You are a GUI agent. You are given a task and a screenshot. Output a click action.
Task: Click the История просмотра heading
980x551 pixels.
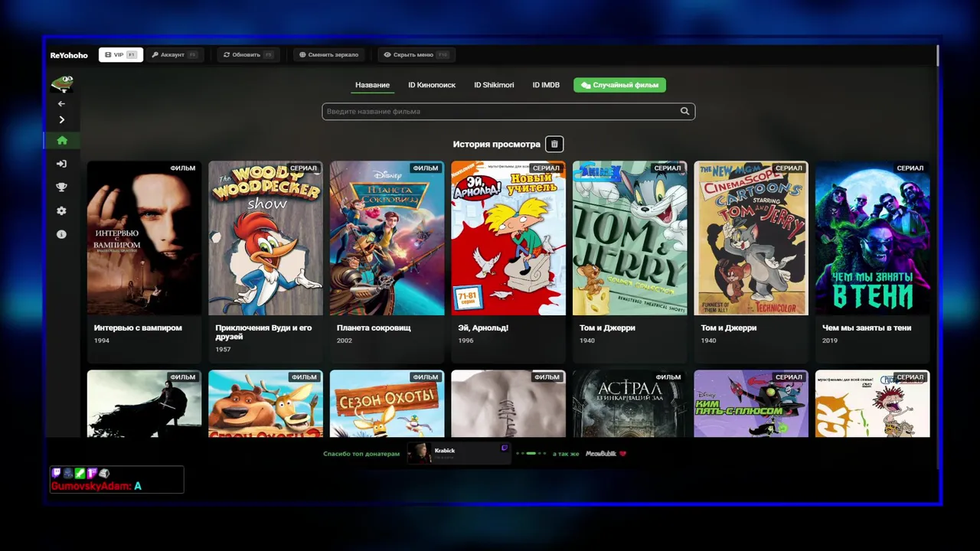pyautogui.click(x=496, y=144)
